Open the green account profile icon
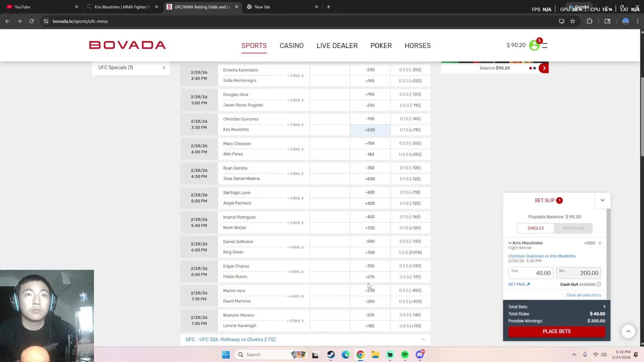Image resolution: width=644 pixels, height=362 pixels. [x=534, y=46]
